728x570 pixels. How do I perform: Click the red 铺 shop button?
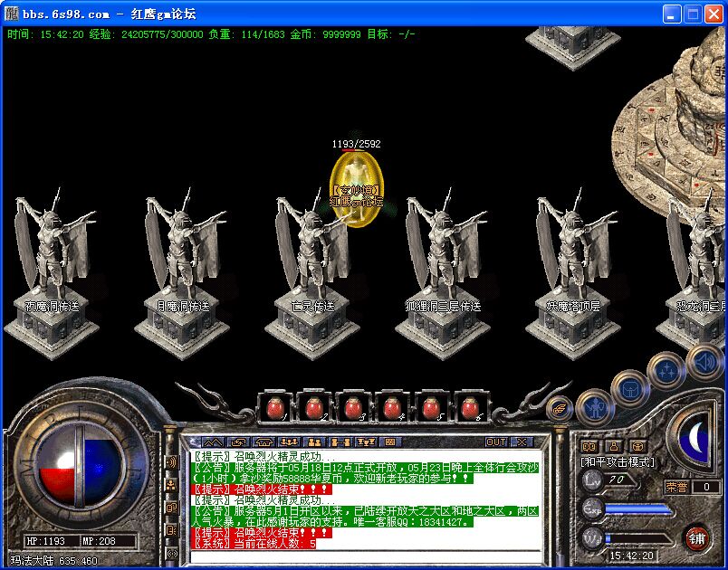(697, 538)
